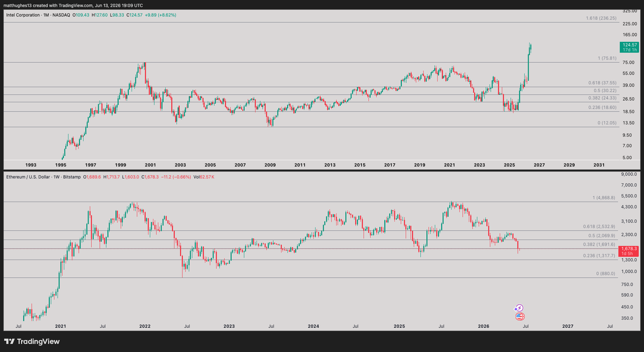Click the Intel +9.89 (+8.62%) change value

pyautogui.click(x=160, y=15)
